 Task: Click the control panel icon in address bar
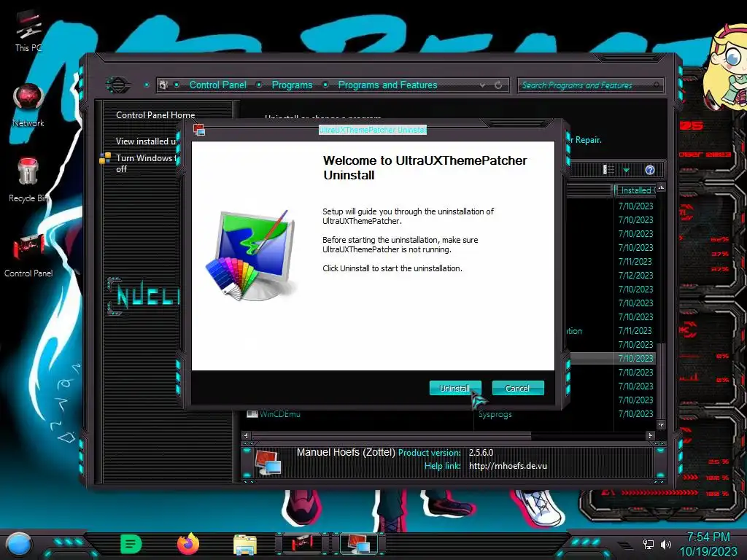coord(163,85)
